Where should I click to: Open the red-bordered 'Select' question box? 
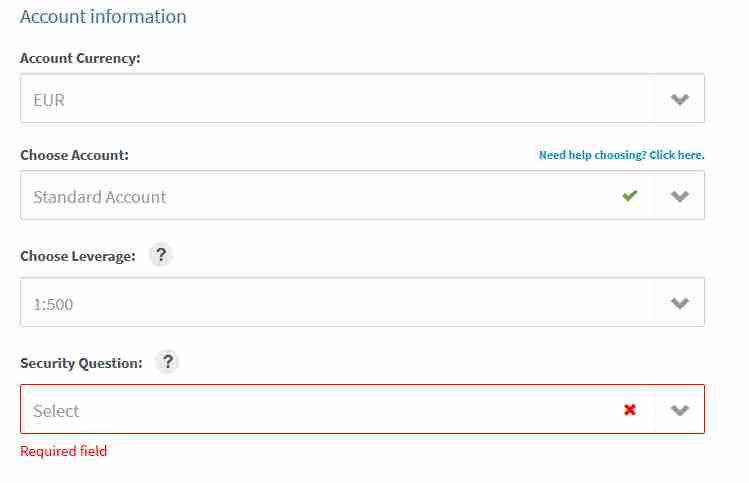click(x=362, y=409)
